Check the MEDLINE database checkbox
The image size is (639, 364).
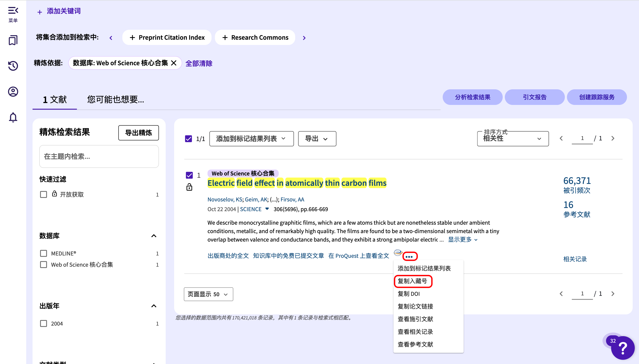click(44, 254)
